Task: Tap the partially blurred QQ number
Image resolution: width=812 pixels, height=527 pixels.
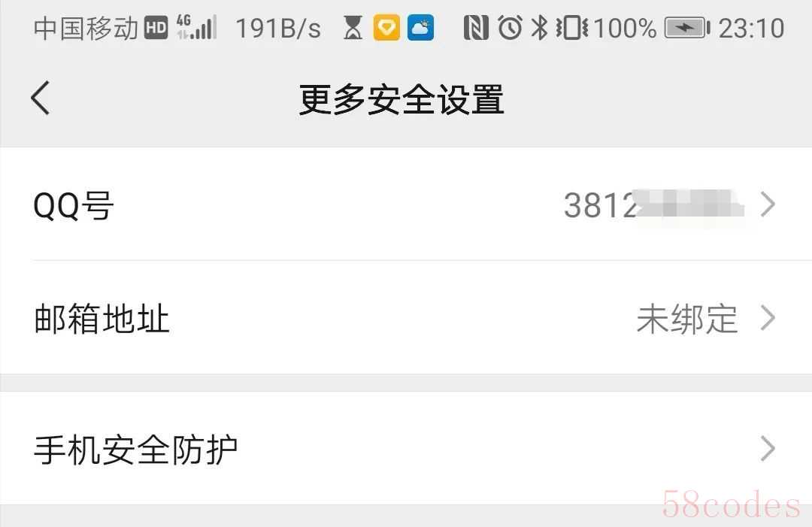Action: (653, 204)
